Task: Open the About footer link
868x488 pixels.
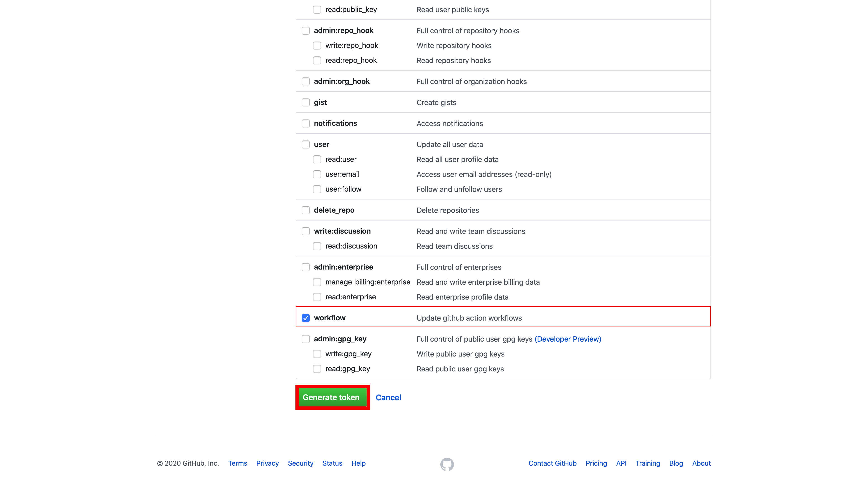Action: tap(701, 463)
